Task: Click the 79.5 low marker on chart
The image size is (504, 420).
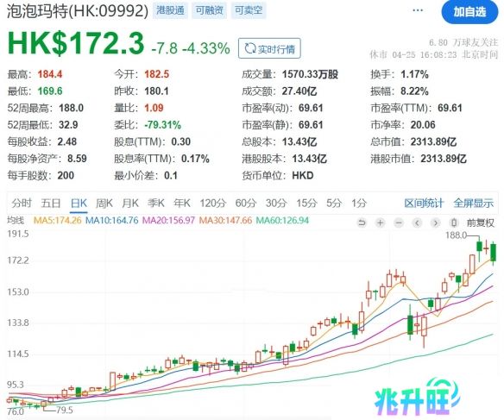Action: 64,410
